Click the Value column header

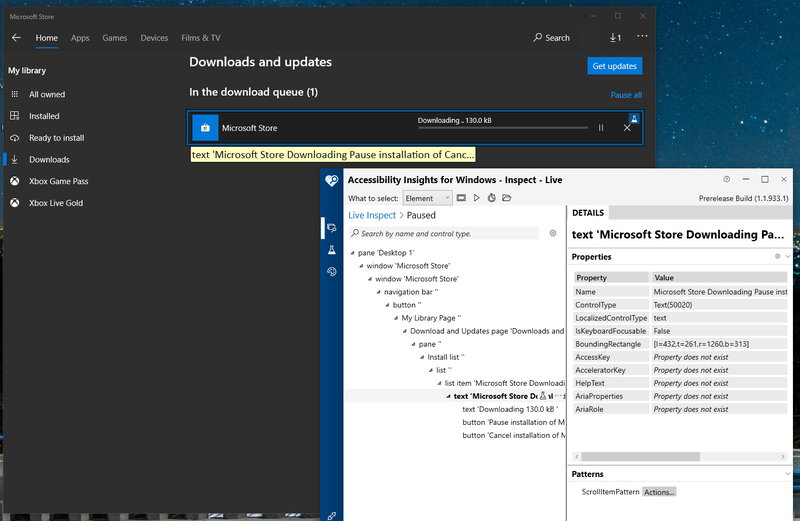(719, 278)
